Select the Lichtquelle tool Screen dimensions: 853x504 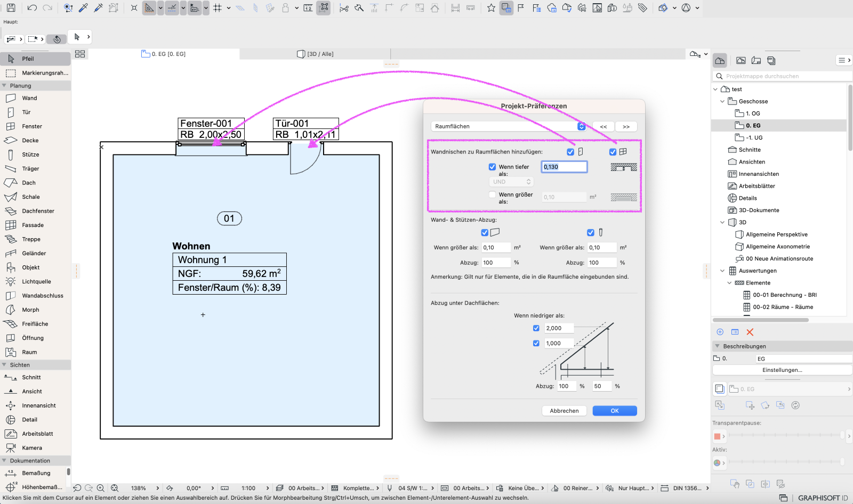click(35, 282)
